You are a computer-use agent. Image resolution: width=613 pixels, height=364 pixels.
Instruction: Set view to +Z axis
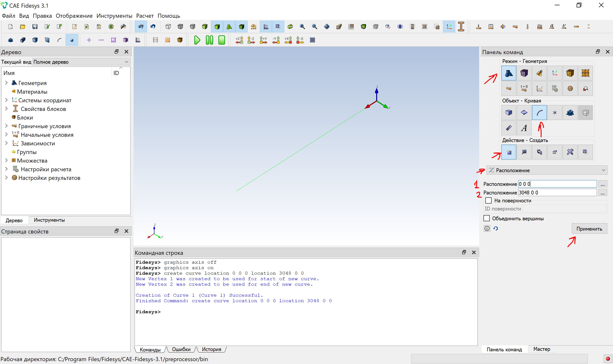click(x=239, y=40)
